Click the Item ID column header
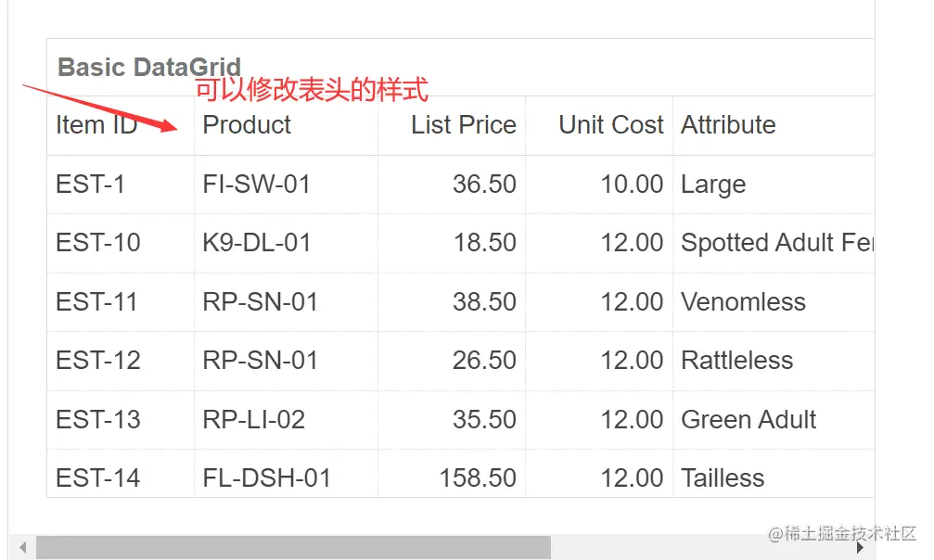The height and width of the screenshot is (560, 934). (96, 125)
